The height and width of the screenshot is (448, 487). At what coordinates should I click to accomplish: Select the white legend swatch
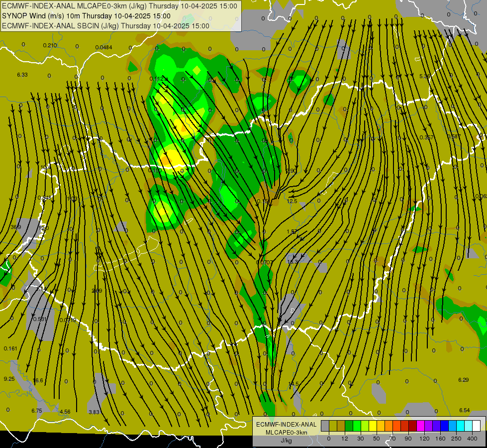coord(477,426)
